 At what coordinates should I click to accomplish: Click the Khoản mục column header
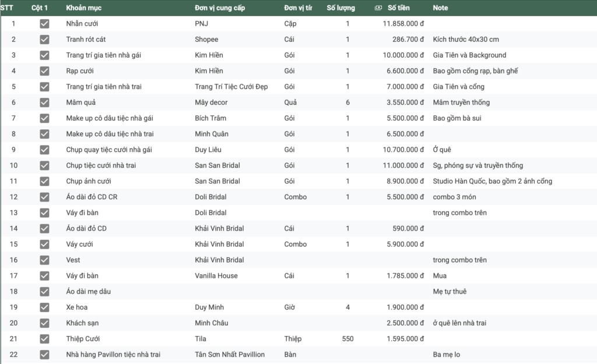pyautogui.click(x=84, y=8)
